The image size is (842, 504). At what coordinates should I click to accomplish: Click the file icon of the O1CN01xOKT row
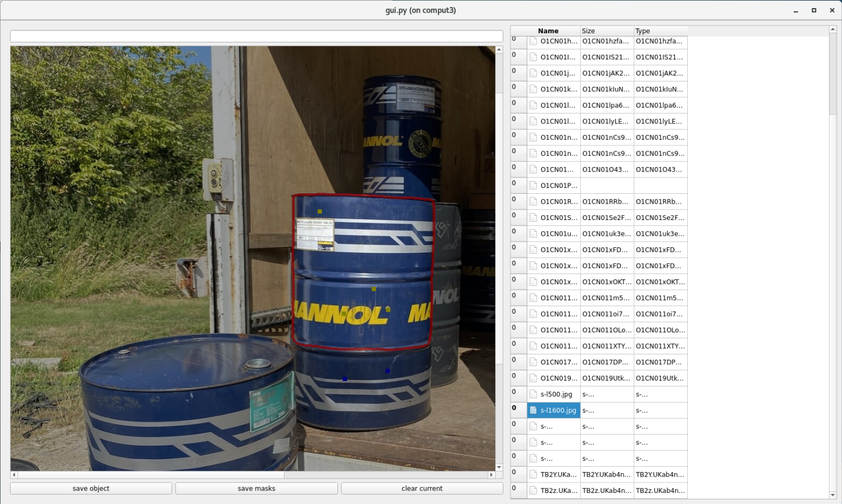pos(533,282)
